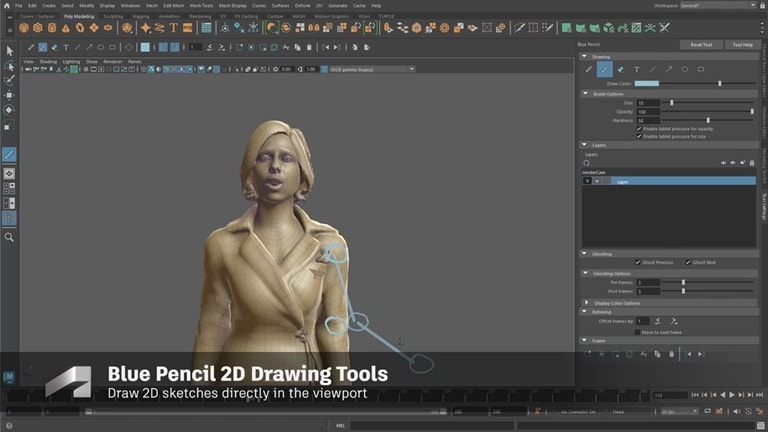The height and width of the screenshot is (432, 768).
Task: Click retime backward icon in Retiming section
Action: click(658, 321)
